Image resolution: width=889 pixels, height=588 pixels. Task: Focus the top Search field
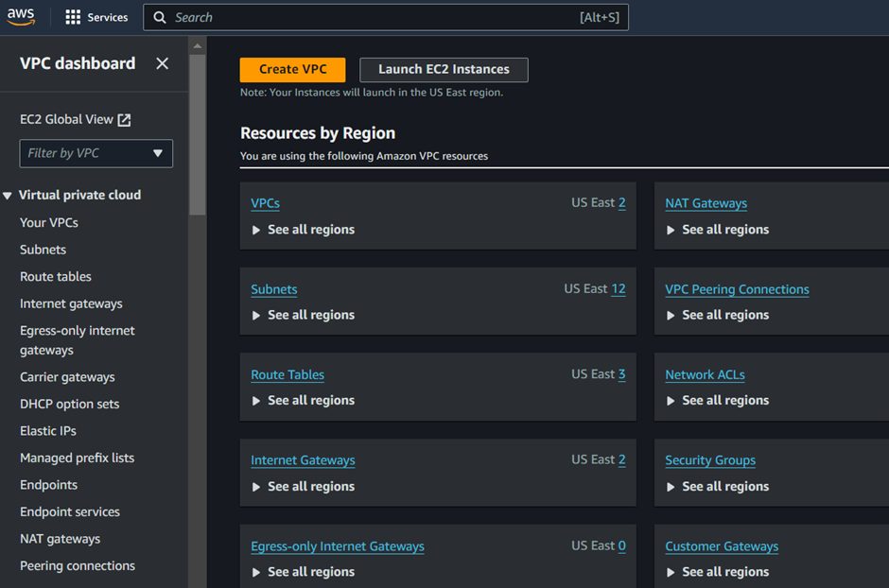[x=386, y=18]
